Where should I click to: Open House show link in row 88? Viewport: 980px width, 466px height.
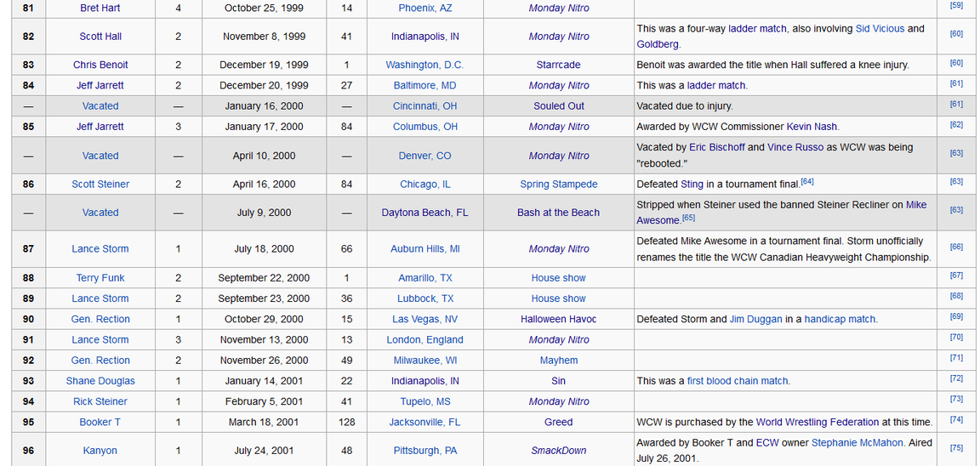[x=559, y=278]
